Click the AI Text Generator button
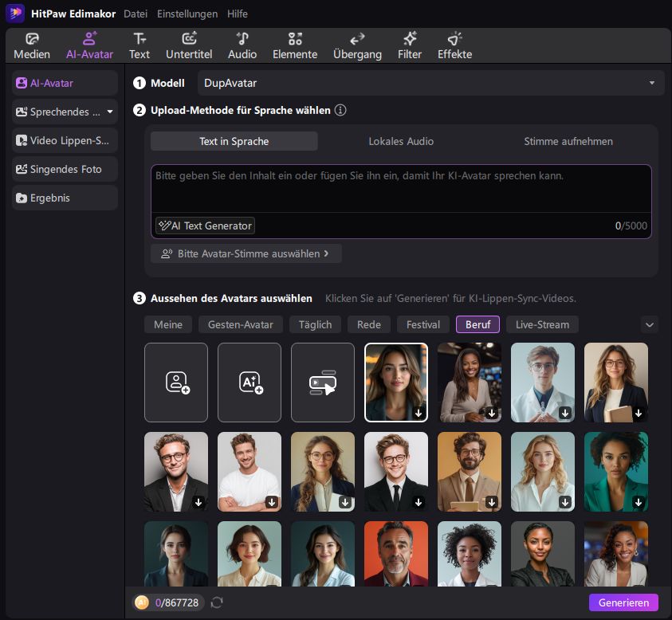Screen dimensions: 672x620 [205, 226]
